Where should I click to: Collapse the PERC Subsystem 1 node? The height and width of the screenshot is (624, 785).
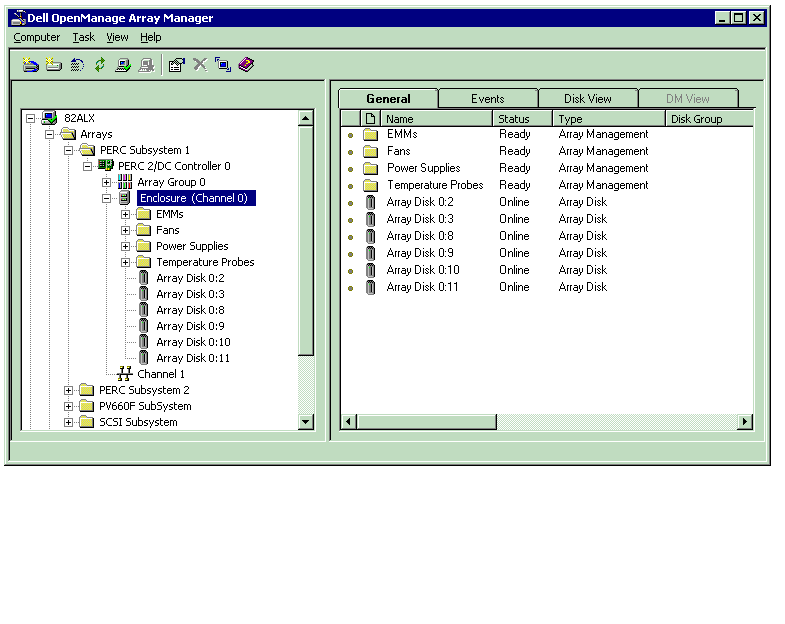[69, 150]
